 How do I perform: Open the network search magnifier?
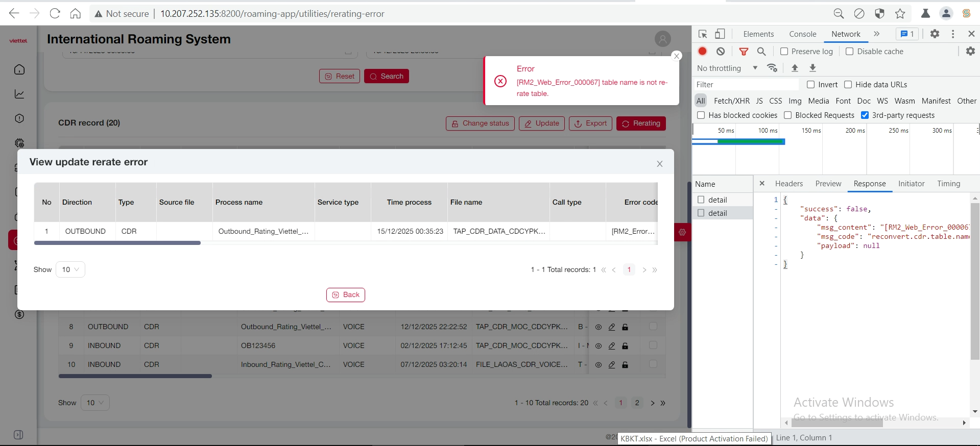761,51
